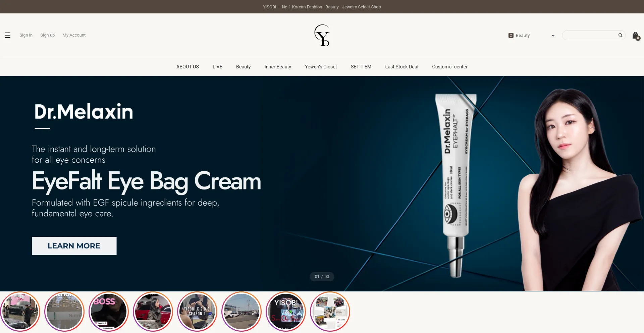Click the 01 / 03 slide indicator

click(322, 277)
